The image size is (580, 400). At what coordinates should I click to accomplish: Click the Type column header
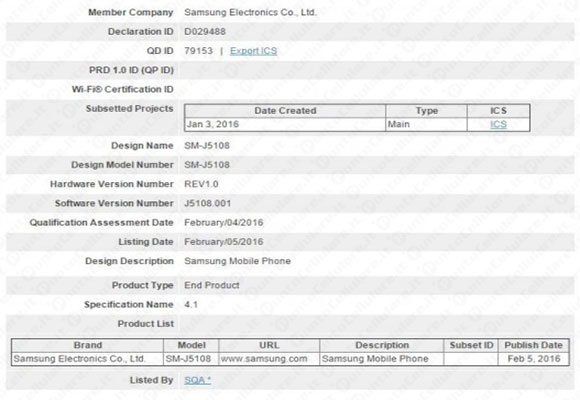coord(426,111)
